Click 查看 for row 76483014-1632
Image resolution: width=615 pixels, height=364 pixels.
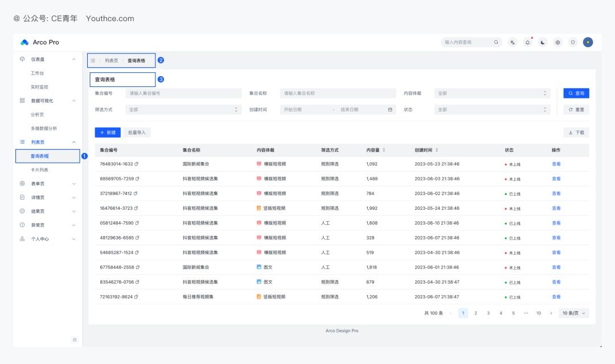point(556,164)
